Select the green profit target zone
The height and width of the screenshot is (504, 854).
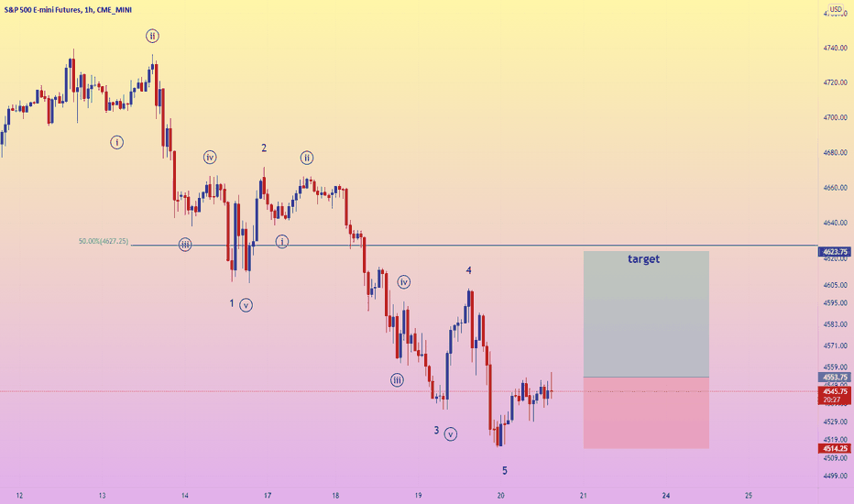coord(646,313)
